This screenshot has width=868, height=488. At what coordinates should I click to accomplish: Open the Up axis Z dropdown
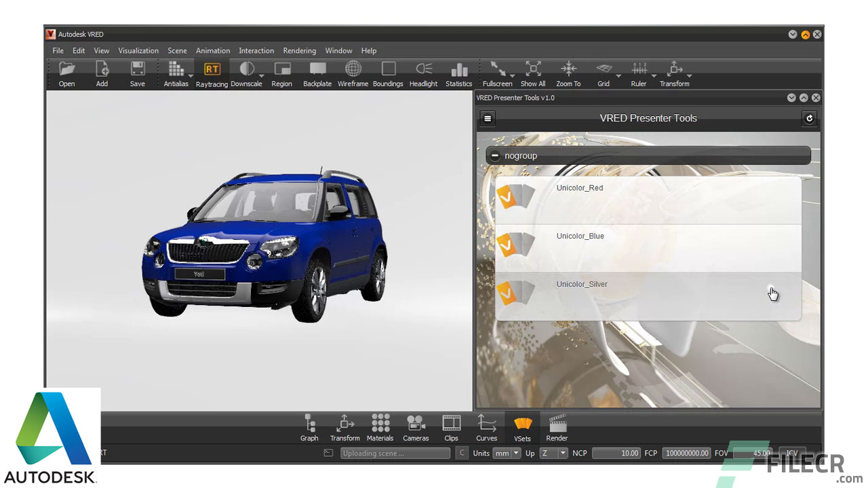554,453
